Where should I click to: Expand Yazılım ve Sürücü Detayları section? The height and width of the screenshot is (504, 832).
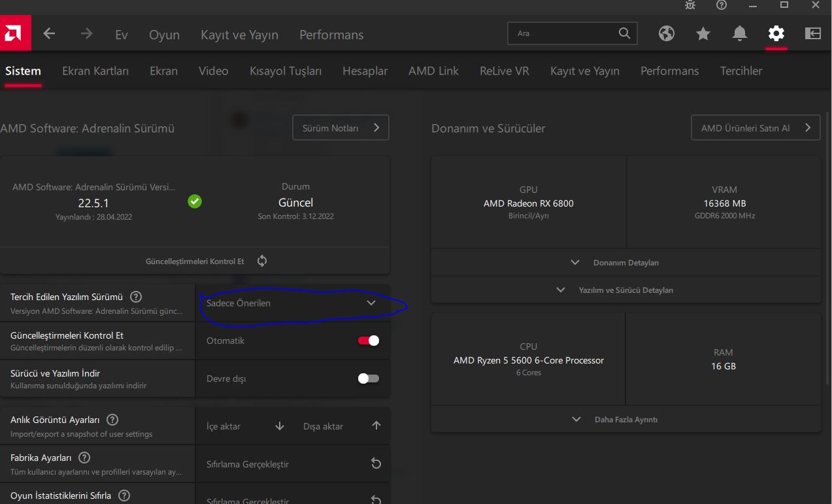click(625, 290)
